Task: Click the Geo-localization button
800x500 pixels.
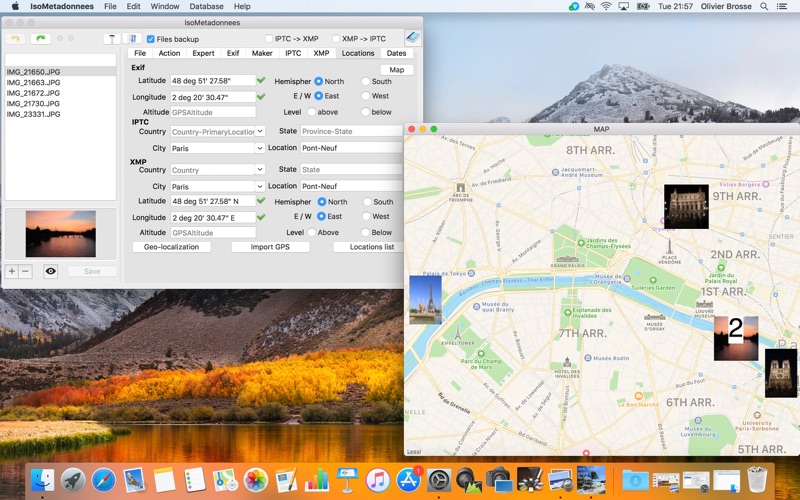Action: pyautogui.click(x=171, y=247)
